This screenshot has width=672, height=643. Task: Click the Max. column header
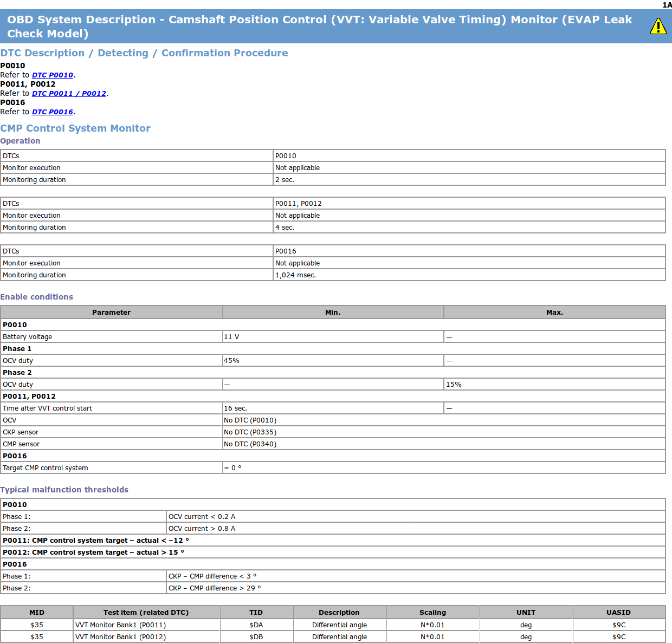tap(554, 313)
